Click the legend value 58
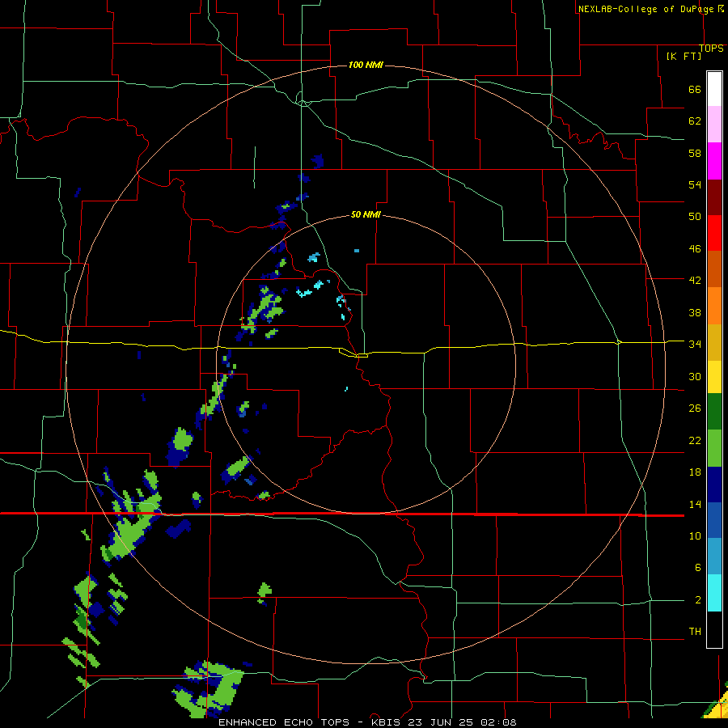Image resolution: width=728 pixels, height=728 pixels. (695, 153)
